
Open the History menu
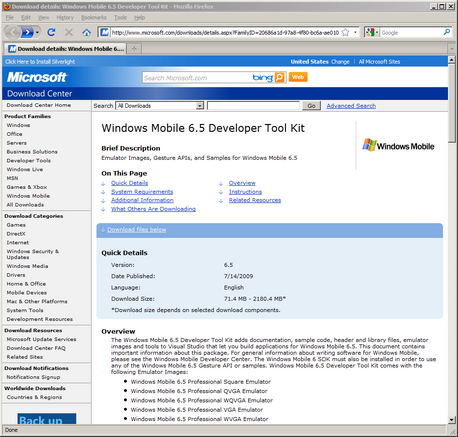(65, 18)
